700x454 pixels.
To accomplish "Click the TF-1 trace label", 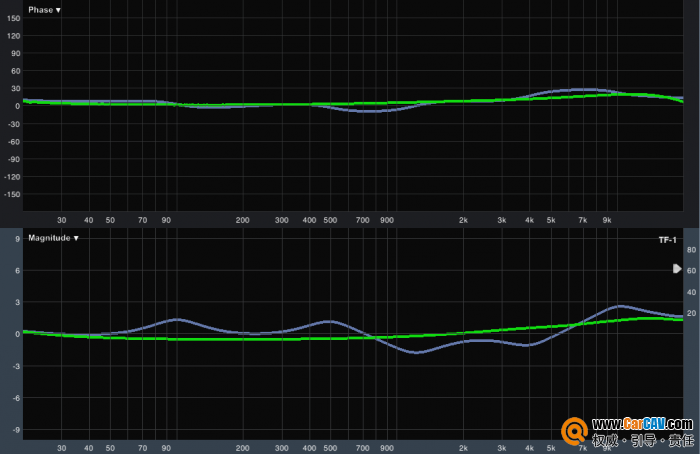I will coord(667,241).
